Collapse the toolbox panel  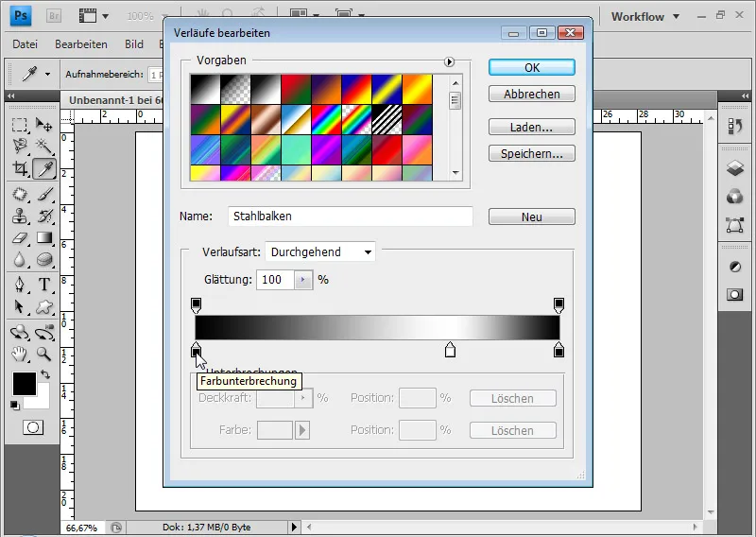[10, 96]
